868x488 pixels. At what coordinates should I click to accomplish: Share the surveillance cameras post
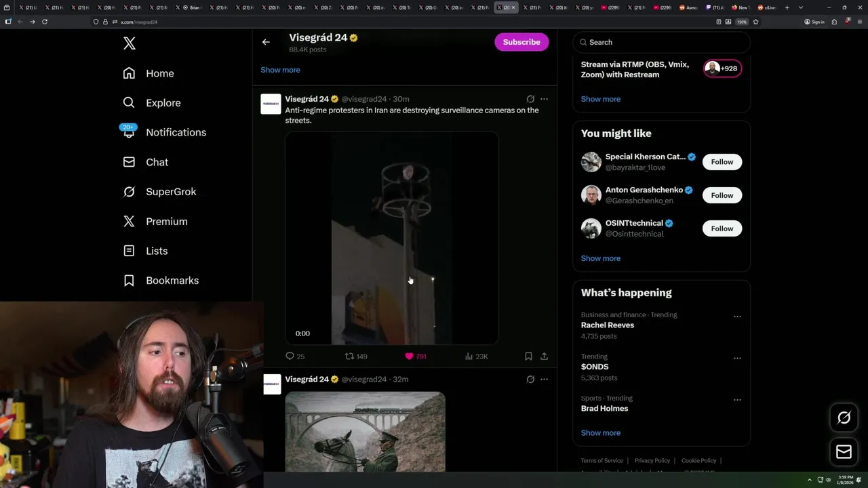tap(544, 357)
